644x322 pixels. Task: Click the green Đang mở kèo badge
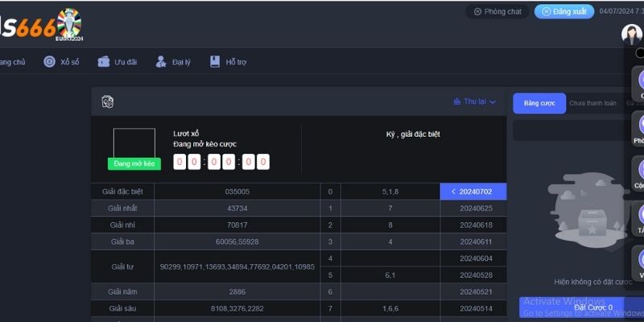134,163
